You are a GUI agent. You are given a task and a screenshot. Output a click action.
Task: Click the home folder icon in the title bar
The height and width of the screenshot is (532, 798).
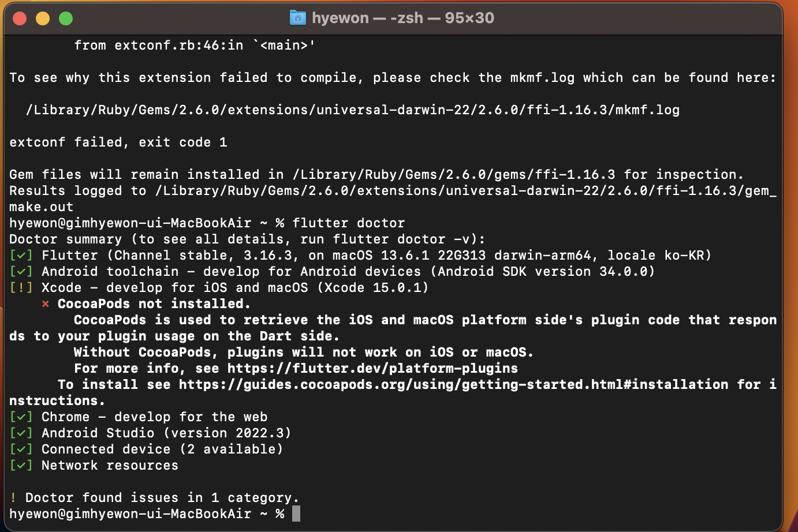(x=297, y=18)
